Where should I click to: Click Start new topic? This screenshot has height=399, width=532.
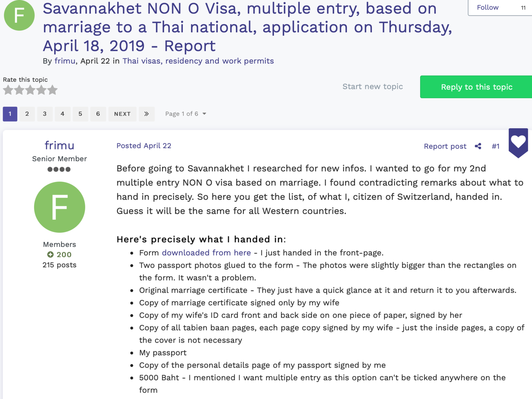[x=373, y=87]
